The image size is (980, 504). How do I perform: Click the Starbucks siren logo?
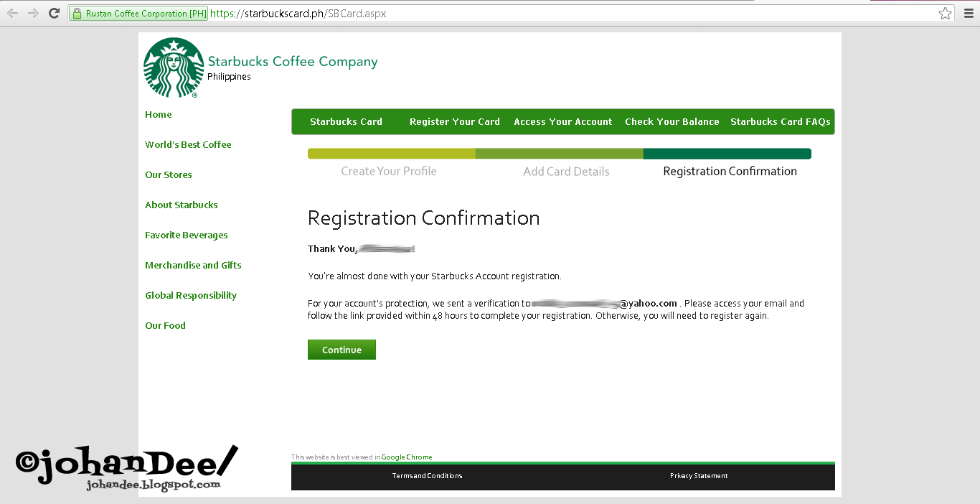174,67
